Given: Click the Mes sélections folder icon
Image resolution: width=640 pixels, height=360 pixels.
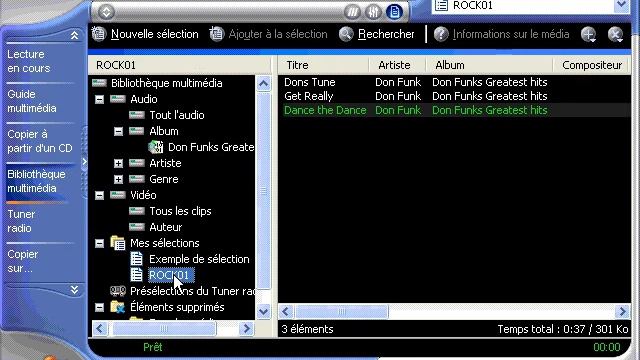Looking at the screenshot, I should point(118,243).
